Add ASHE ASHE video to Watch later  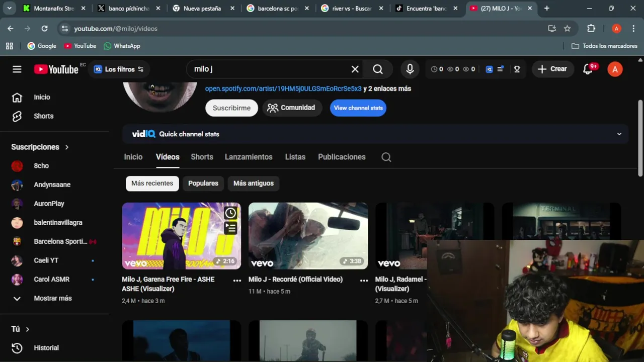pyautogui.click(x=230, y=213)
